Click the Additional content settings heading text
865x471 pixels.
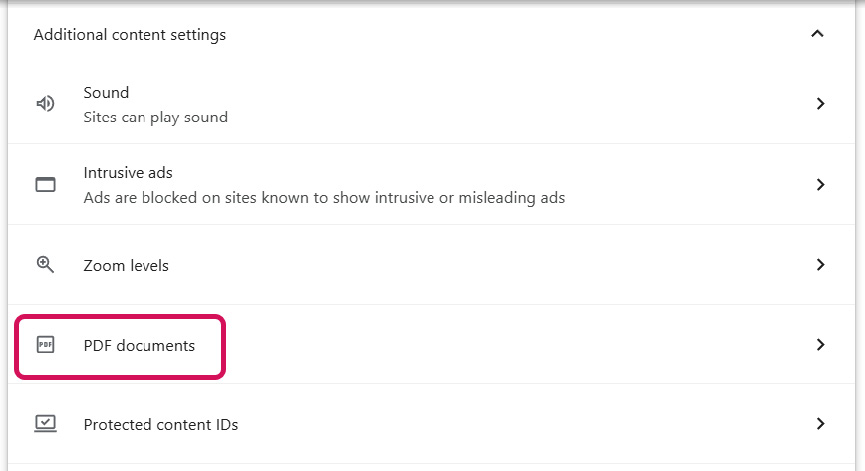[x=130, y=35]
